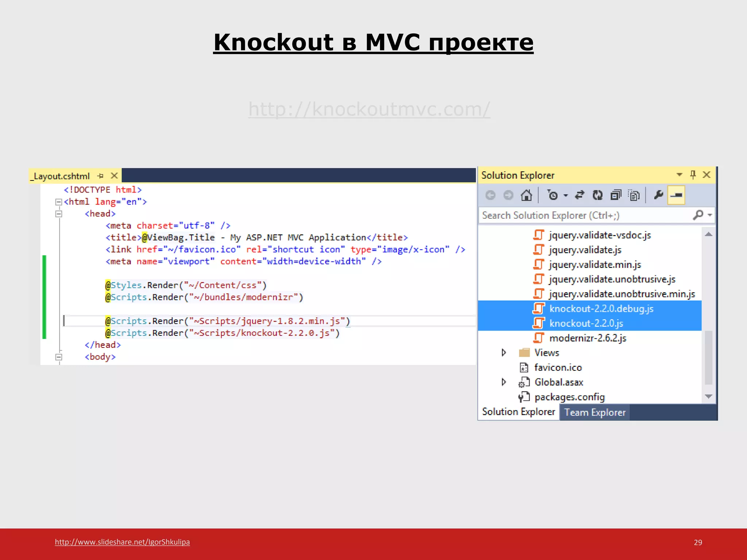Click the script icon of jquery.validate.js
The width and height of the screenshot is (747, 560).
coord(539,250)
